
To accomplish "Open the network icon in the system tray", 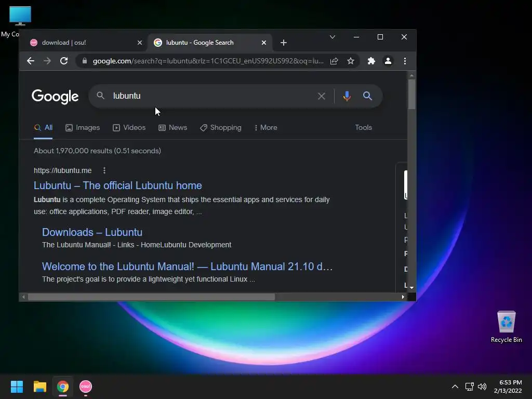I will point(469,387).
